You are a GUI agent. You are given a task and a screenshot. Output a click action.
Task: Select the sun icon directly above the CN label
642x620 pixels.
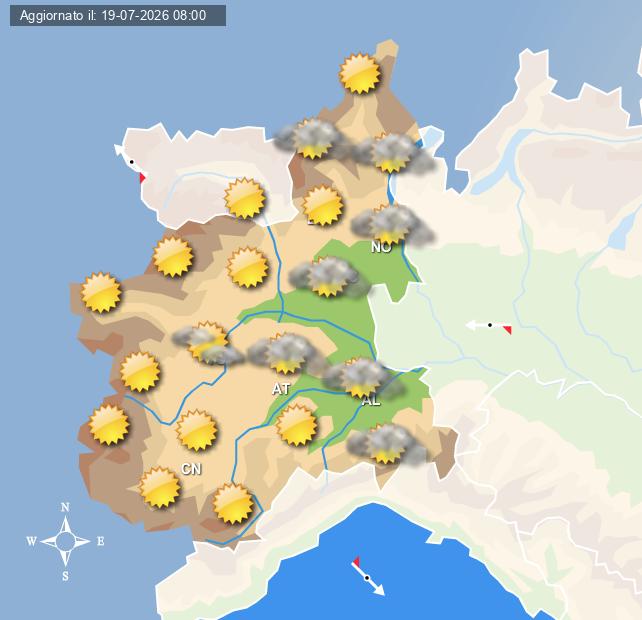pos(197,430)
